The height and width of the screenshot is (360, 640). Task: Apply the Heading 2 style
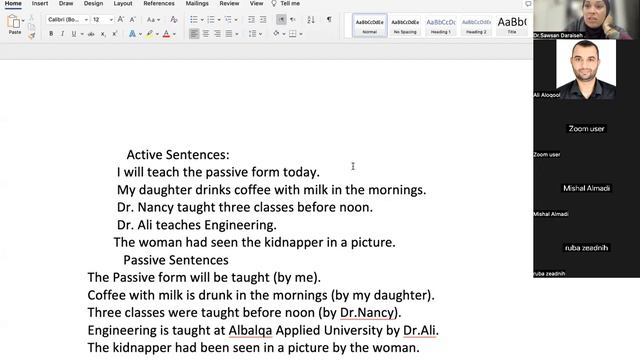pos(476,26)
